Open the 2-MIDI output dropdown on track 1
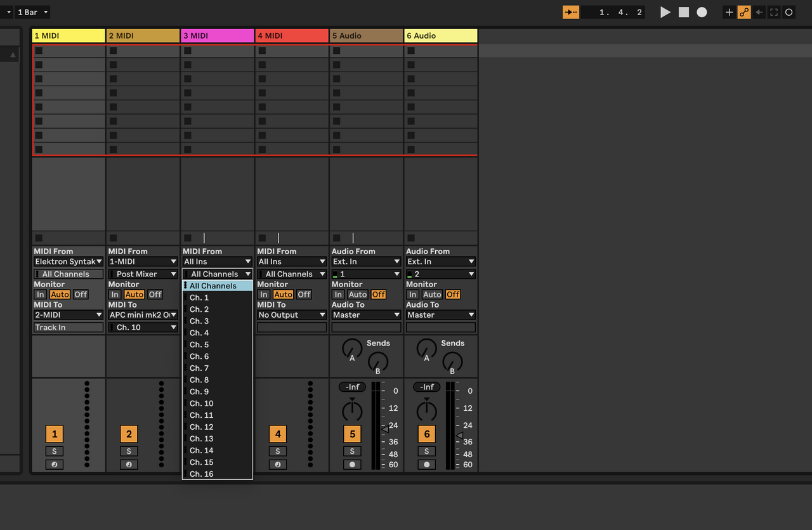 (69, 314)
